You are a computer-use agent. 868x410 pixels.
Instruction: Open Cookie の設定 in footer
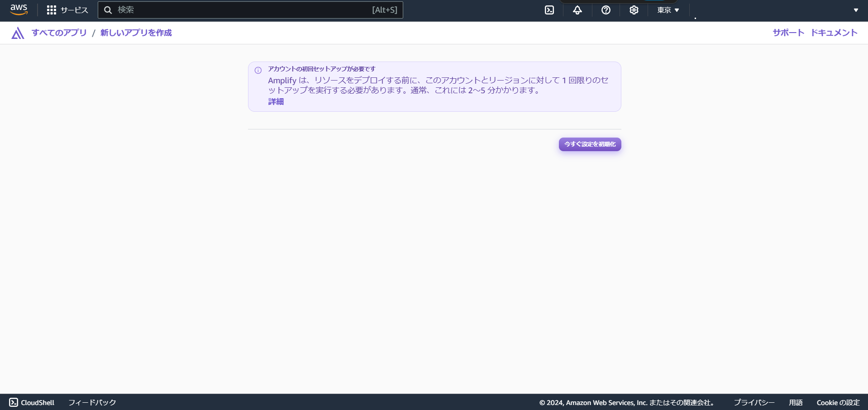pyautogui.click(x=838, y=402)
